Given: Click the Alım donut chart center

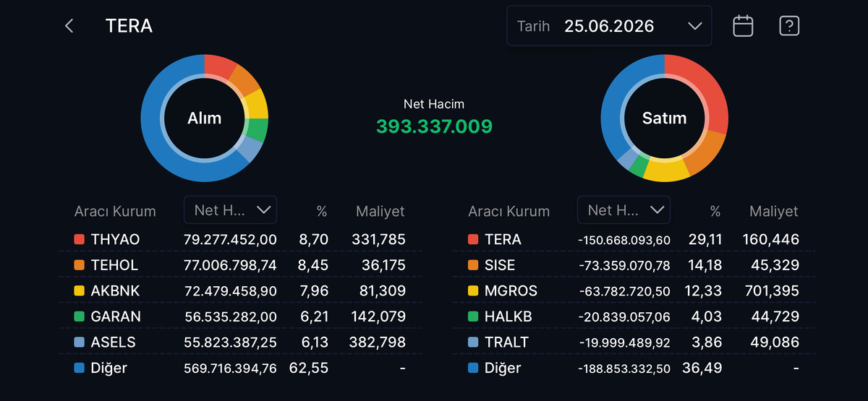Looking at the screenshot, I should pyautogui.click(x=204, y=118).
